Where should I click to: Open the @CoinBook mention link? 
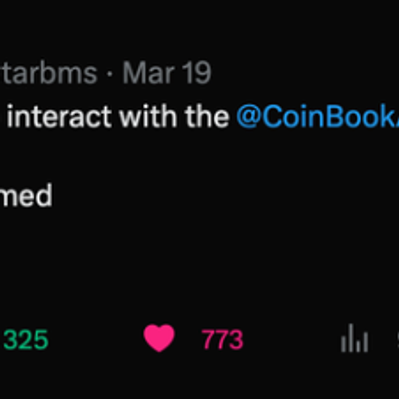pos(317,117)
